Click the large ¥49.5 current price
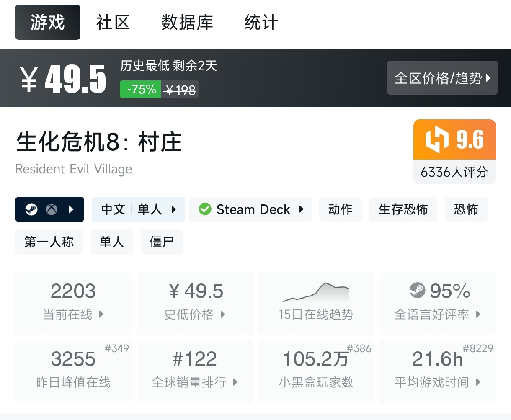 coord(63,79)
